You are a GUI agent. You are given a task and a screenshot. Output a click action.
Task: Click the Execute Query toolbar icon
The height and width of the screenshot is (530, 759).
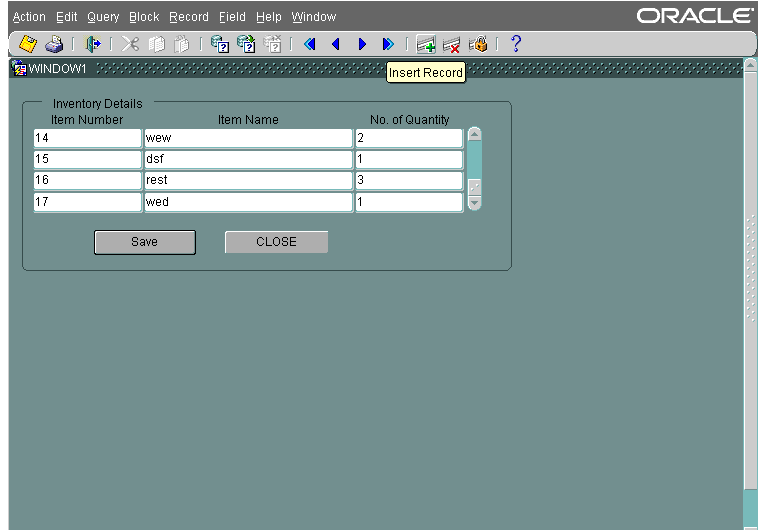tap(246, 44)
